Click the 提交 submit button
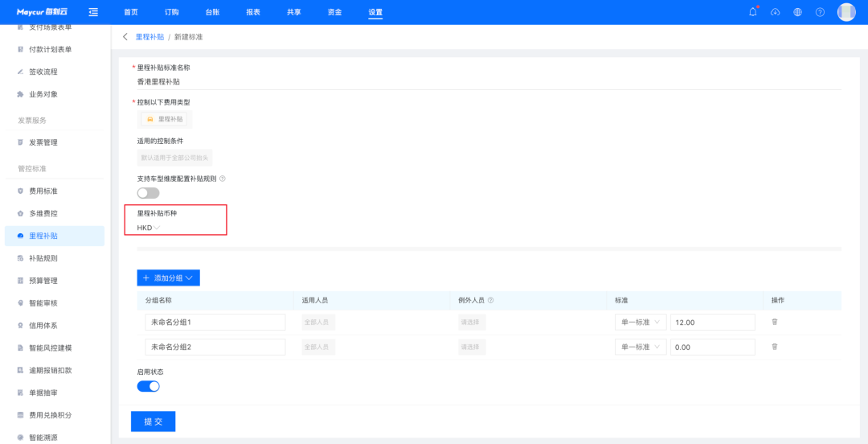The image size is (868, 444). click(x=153, y=421)
